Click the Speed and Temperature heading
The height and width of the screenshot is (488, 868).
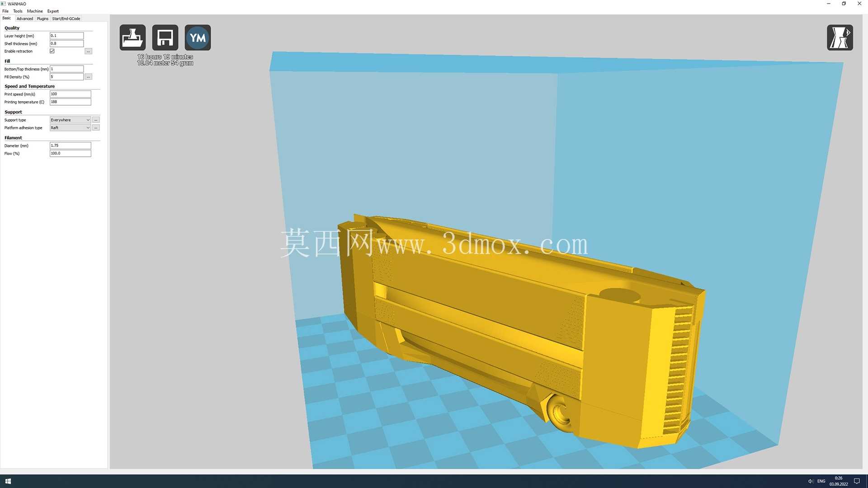[x=29, y=86]
